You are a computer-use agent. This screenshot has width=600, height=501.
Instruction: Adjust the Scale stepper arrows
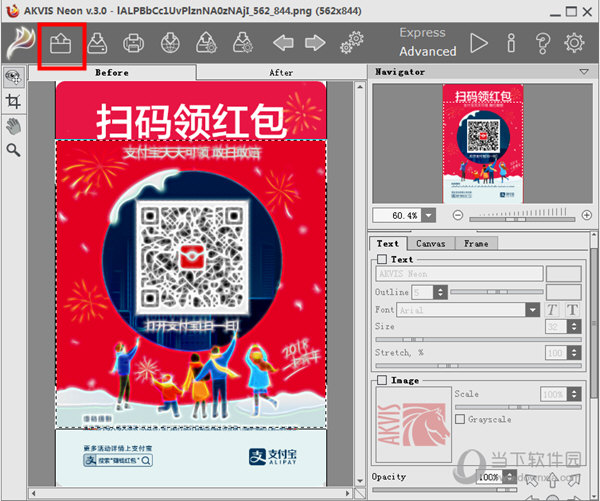coord(574,394)
